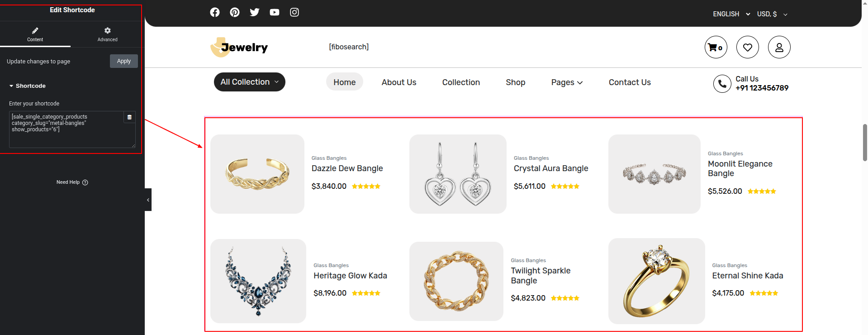
Task: Click the Dazzle Dew Bangle product image
Action: 257,174
